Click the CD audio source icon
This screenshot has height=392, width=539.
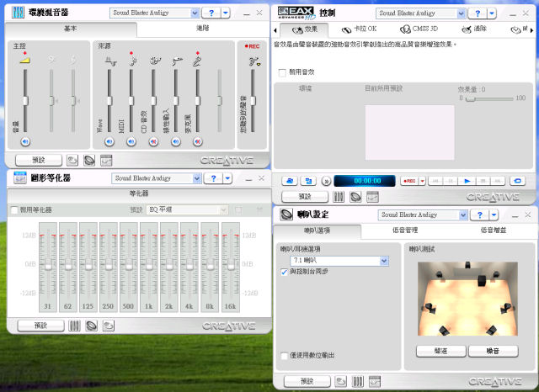(155, 61)
